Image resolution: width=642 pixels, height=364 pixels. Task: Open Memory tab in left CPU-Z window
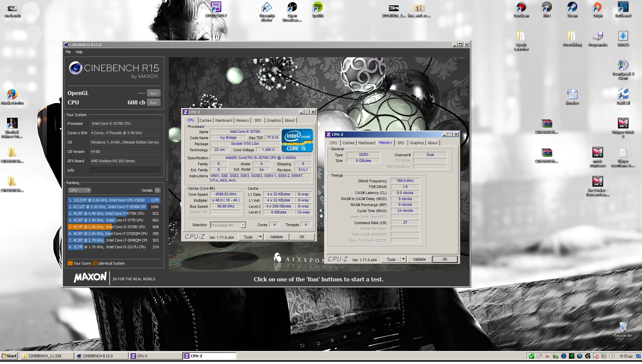(242, 120)
